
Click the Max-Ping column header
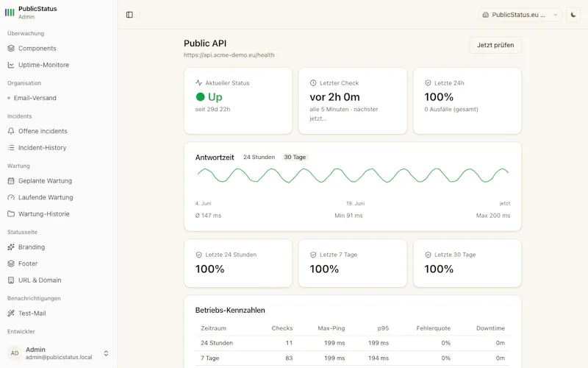(x=331, y=328)
